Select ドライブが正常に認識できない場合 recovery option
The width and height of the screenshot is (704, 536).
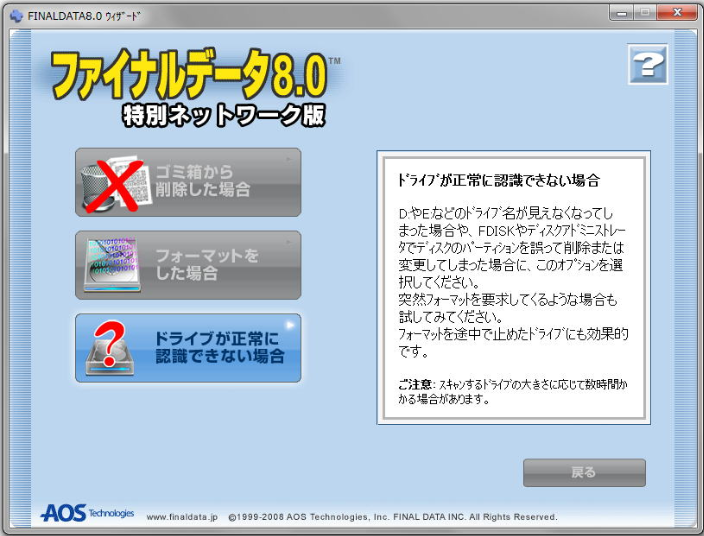point(188,348)
